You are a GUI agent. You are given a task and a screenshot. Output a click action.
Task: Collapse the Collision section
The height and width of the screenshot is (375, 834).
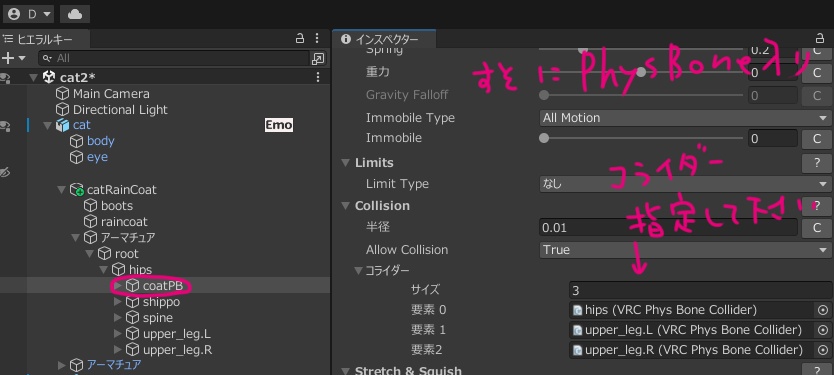pos(346,206)
